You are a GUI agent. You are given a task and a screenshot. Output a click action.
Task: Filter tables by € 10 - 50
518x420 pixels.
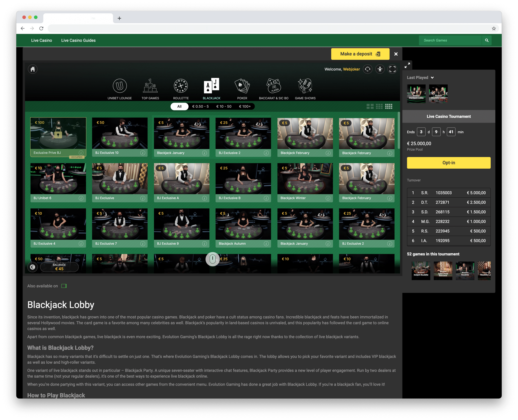point(224,107)
